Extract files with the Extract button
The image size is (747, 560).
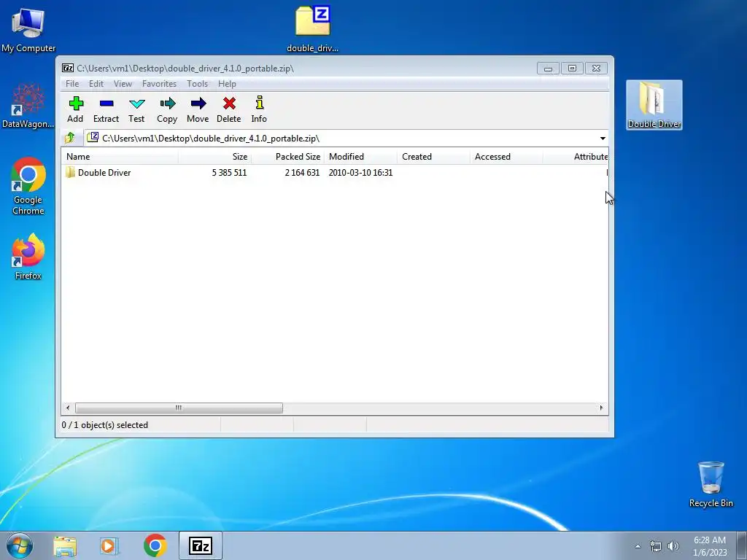click(x=106, y=109)
